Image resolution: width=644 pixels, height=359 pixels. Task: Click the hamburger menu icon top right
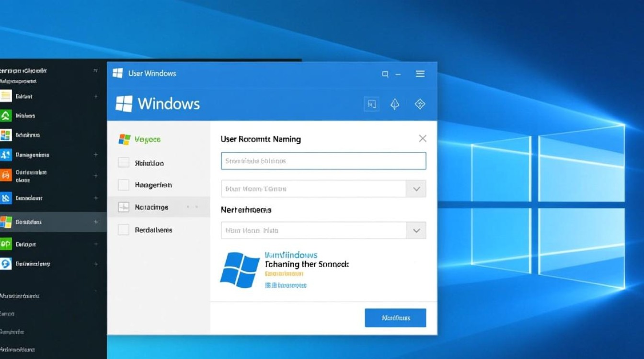point(420,74)
